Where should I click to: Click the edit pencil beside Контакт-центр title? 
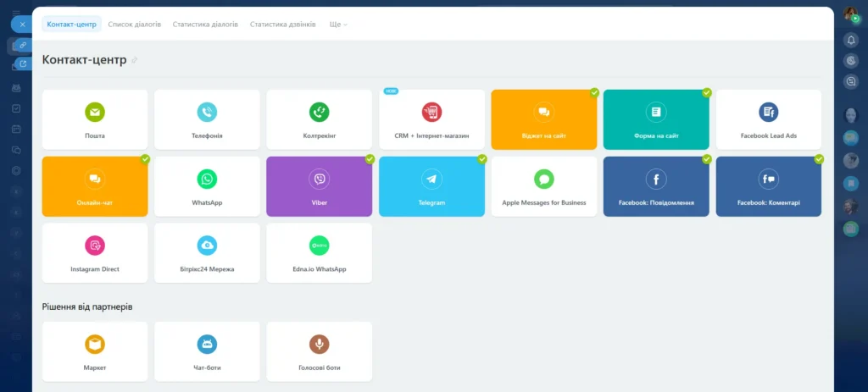pyautogui.click(x=134, y=60)
